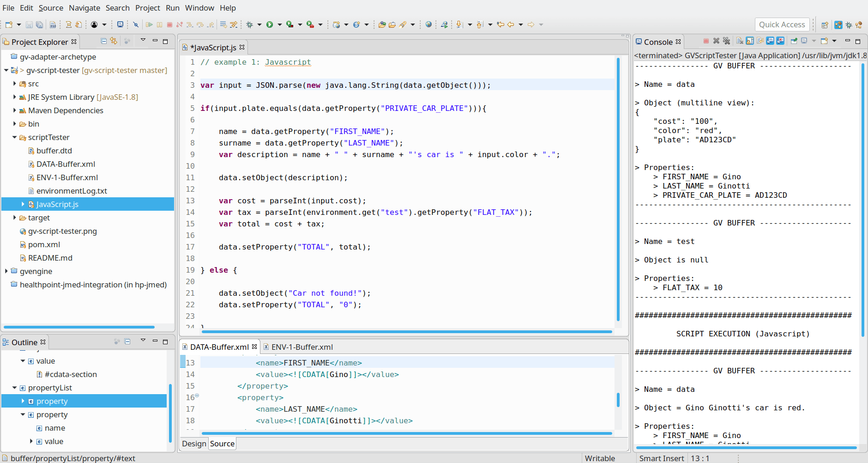Open the Navigate menu

point(84,8)
